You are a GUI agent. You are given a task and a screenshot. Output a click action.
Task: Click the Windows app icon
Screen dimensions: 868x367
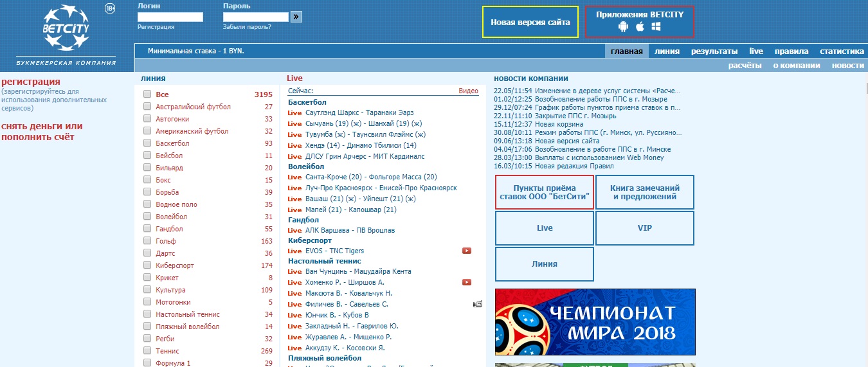[x=656, y=27]
